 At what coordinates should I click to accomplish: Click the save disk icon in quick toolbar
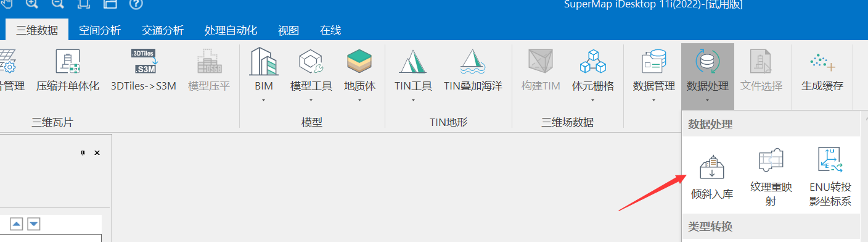point(110,4)
